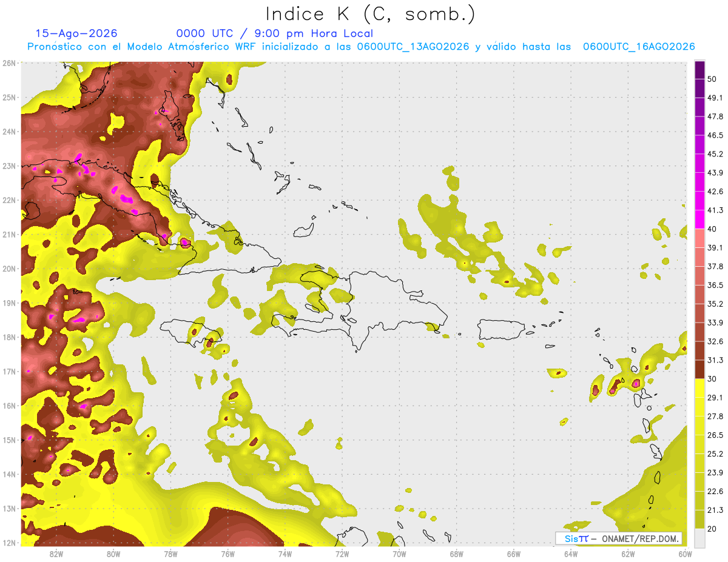728x562 pixels.
Task: Click the latitude axis label 14N
Action: [9, 474]
